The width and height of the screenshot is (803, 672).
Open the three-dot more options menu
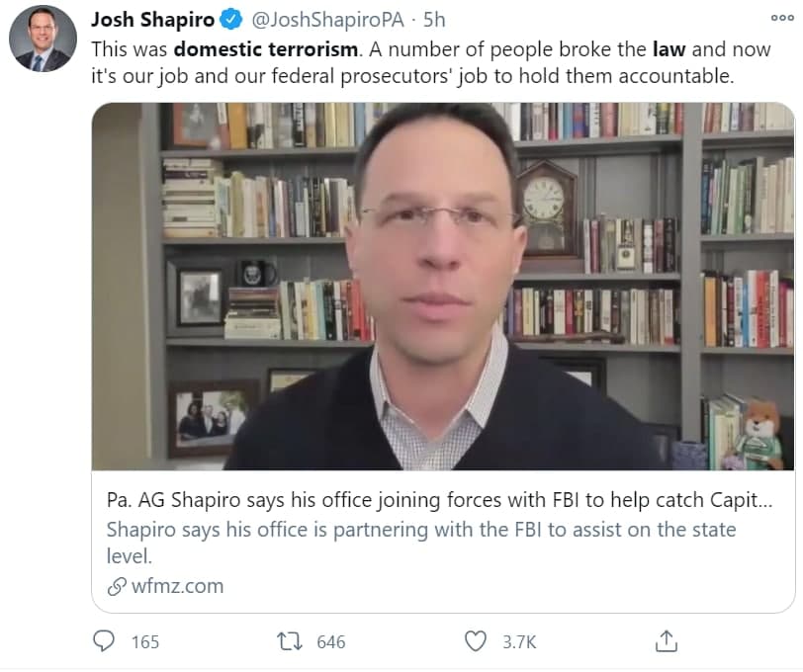click(782, 18)
